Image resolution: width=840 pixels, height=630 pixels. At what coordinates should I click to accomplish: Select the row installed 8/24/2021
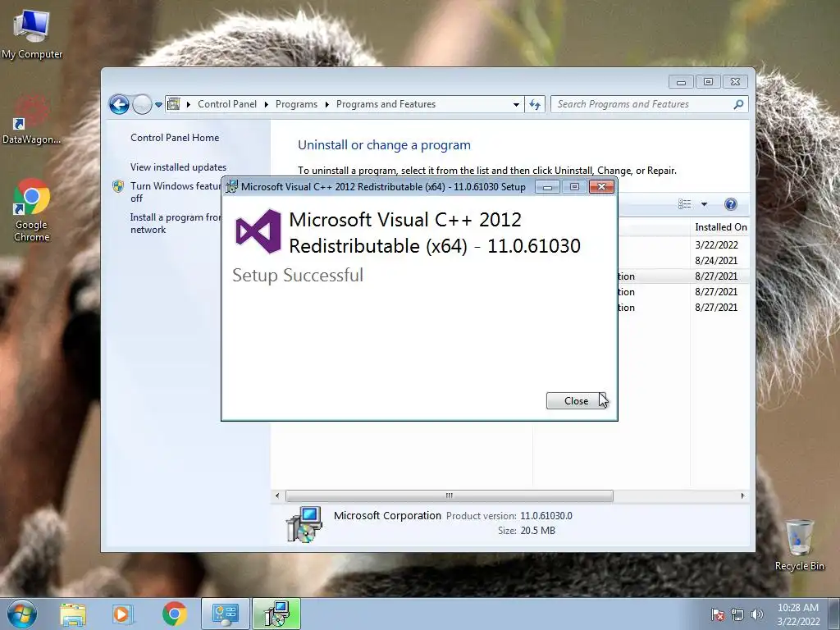[x=683, y=260]
